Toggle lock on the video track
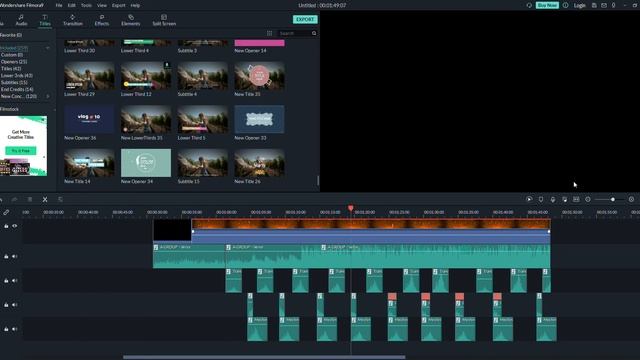Screen dimensions: 640x360 coord(6,226)
